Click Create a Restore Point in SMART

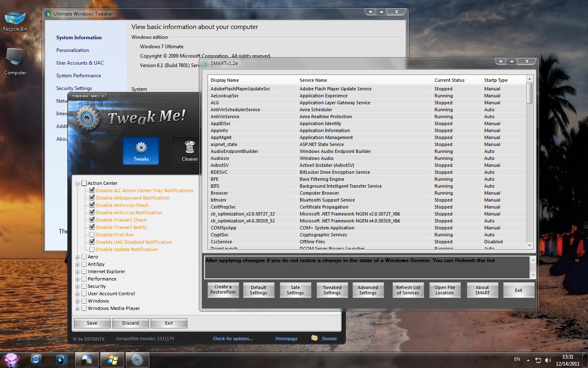click(x=223, y=290)
